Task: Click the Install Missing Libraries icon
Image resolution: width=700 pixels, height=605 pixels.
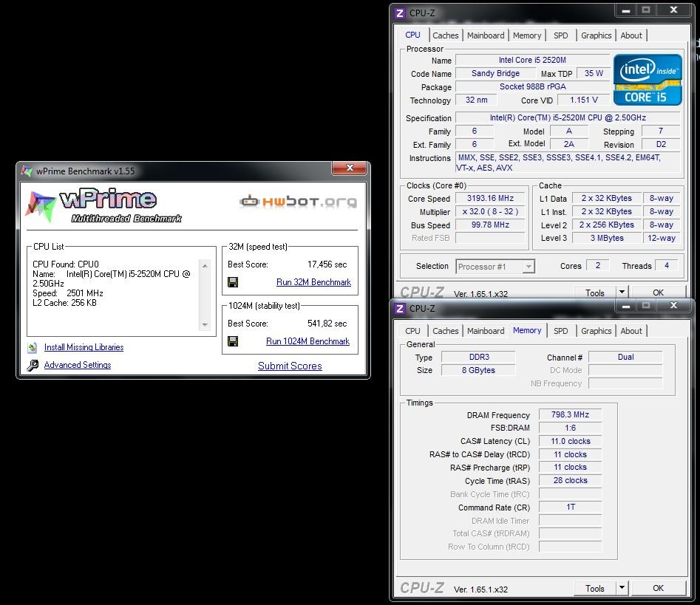Action: [32, 347]
